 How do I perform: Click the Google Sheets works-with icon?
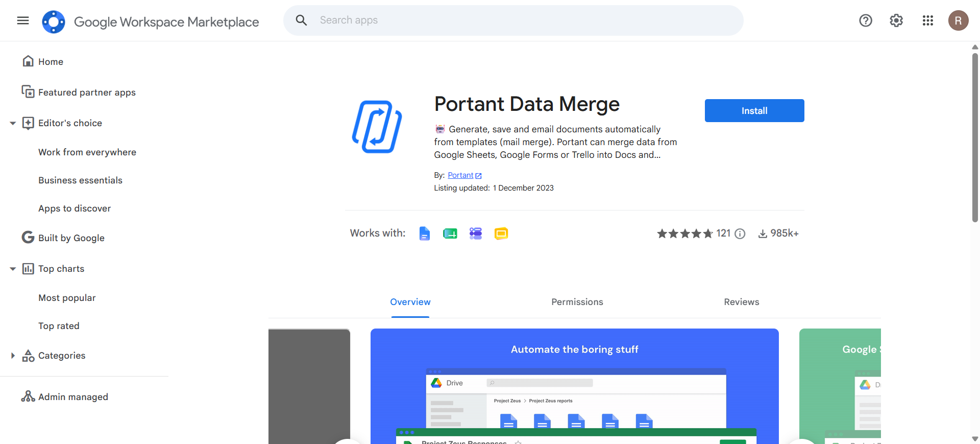[450, 233]
